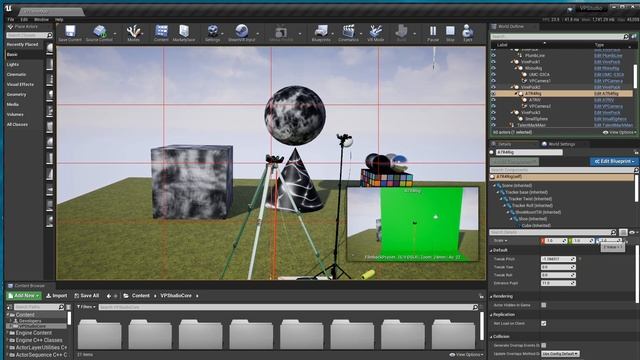The height and width of the screenshot is (360, 640).
Task: Click the search icon in Place Actors
Action: pyautogui.click(x=50, y=36)
